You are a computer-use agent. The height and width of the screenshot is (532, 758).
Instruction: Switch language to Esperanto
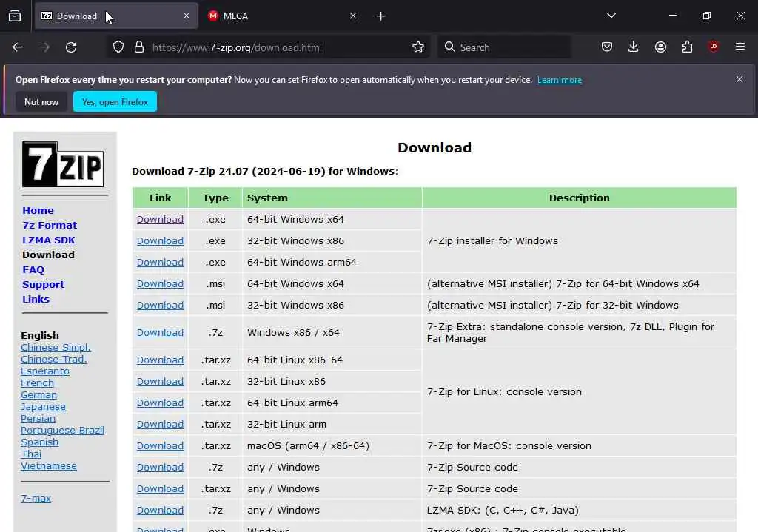point(45,371)
